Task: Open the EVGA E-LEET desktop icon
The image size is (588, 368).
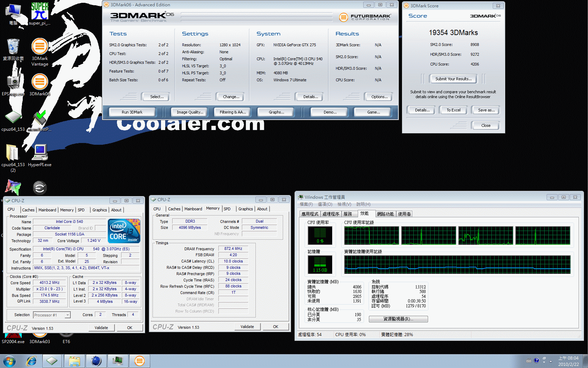Action: 40,188
